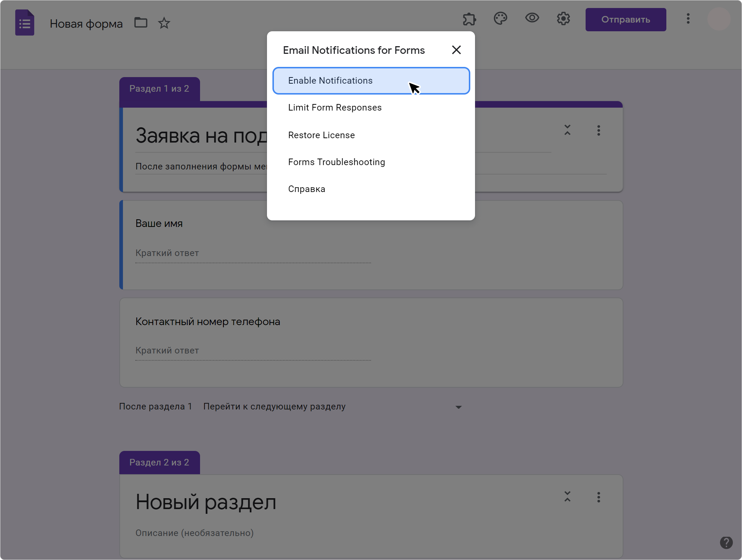Open the theme customization palette
Image resolution: width=742 pixels, height=560 pixels.
pyautogui.click(x=500, y=18)
